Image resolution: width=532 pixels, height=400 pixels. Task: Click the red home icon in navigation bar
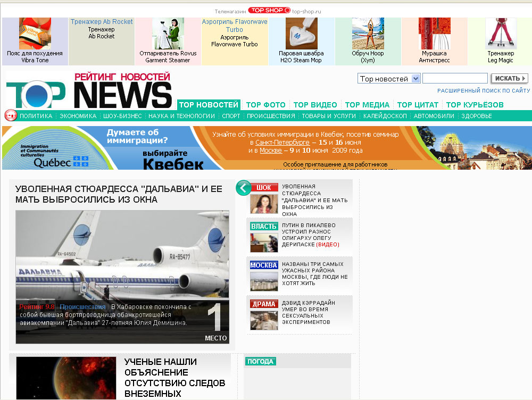[x=11, y=115]
